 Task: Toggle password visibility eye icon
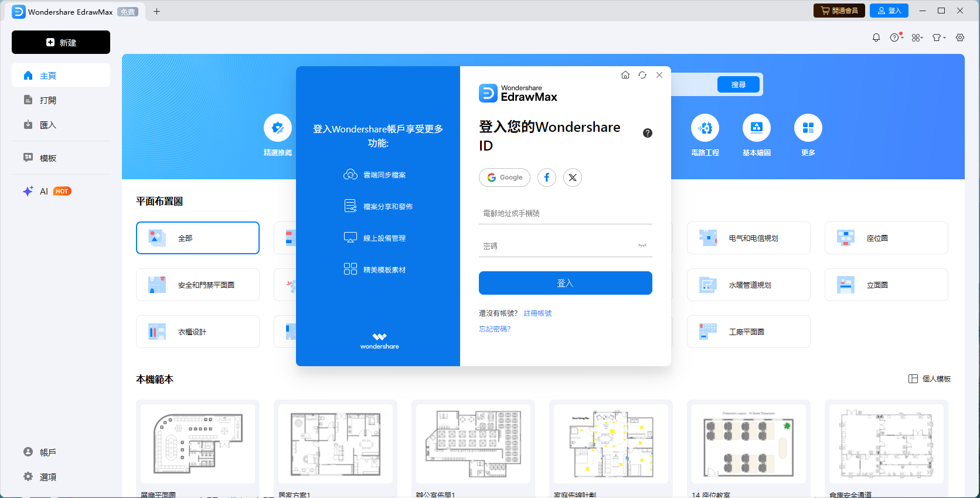pos(642,246)
